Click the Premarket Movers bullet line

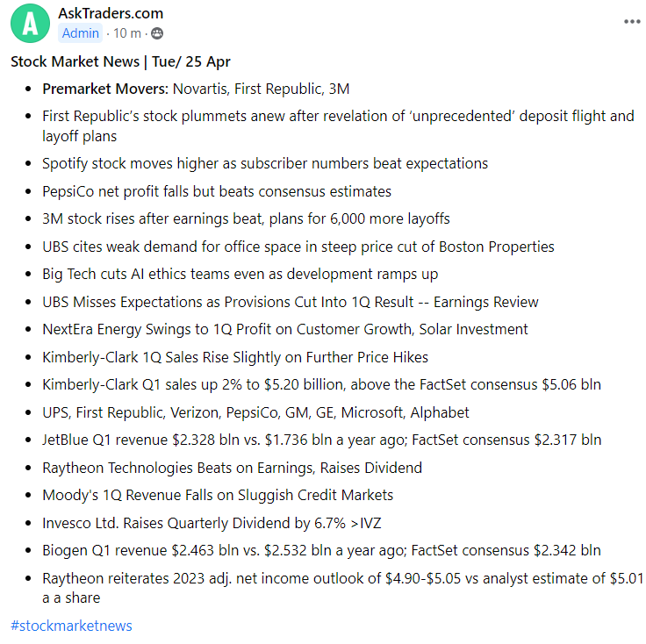(197, 89)
